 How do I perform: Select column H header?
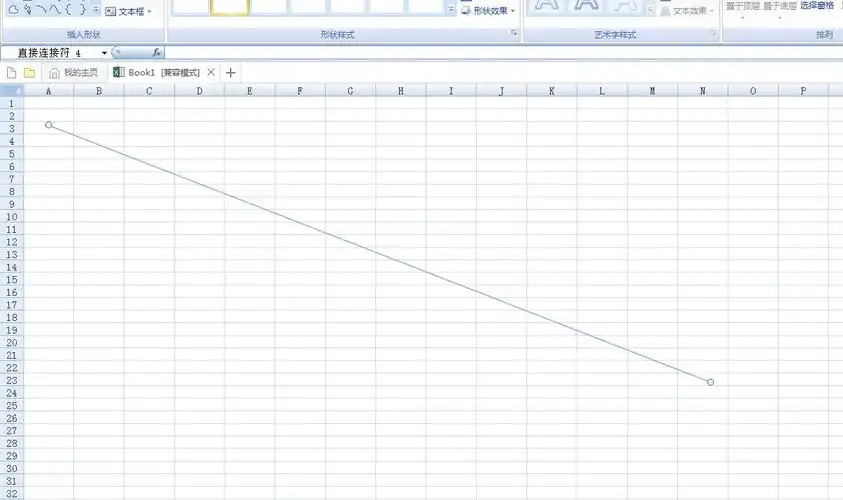[401, 91]
